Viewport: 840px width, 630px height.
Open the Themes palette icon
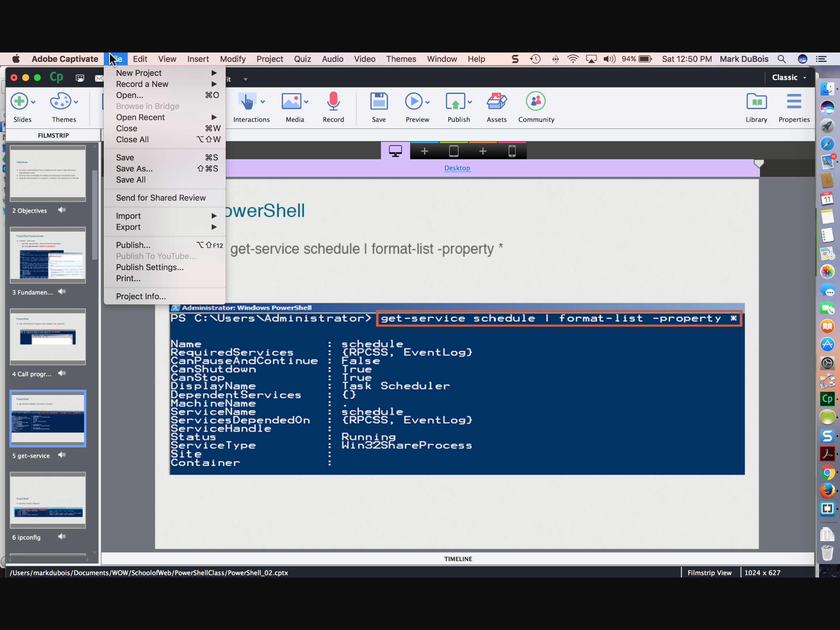(61, 101)
